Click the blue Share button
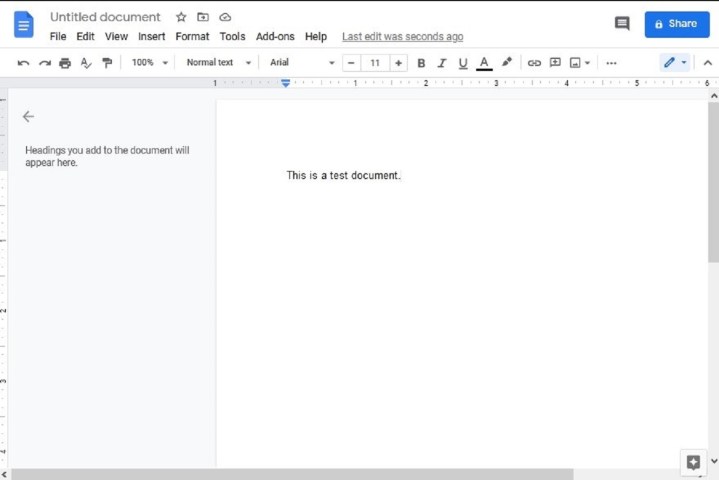 click(x=676, y=23)
